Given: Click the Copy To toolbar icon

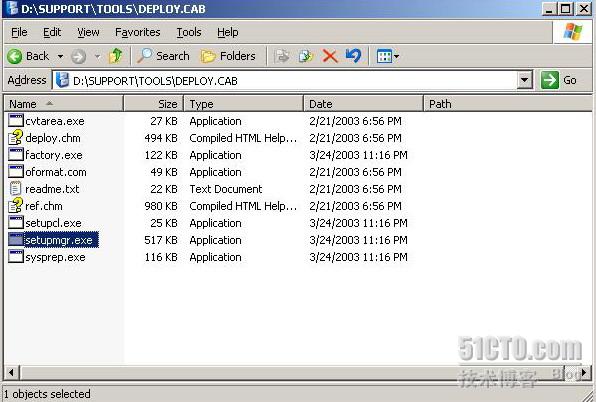Looking at the screenshot, I should pos(306,56).
